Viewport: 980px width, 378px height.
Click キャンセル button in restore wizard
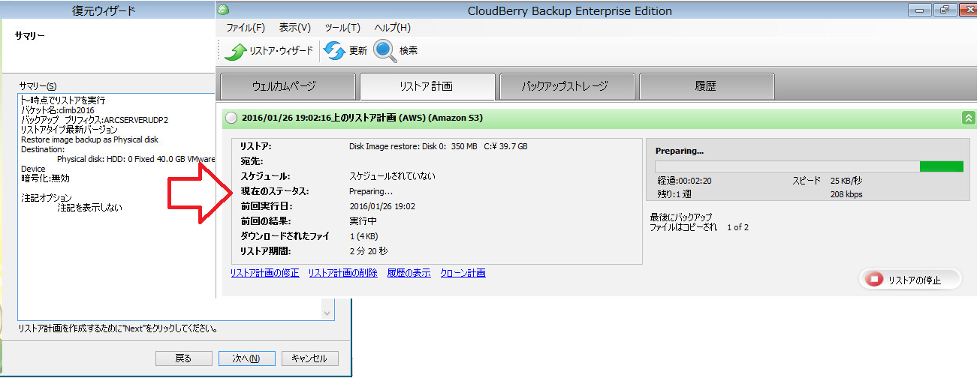tap(309, 358)
